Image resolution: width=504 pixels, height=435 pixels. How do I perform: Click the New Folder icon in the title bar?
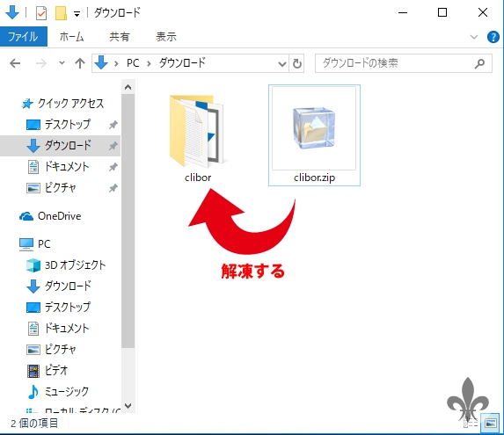(x=61, y=13)
